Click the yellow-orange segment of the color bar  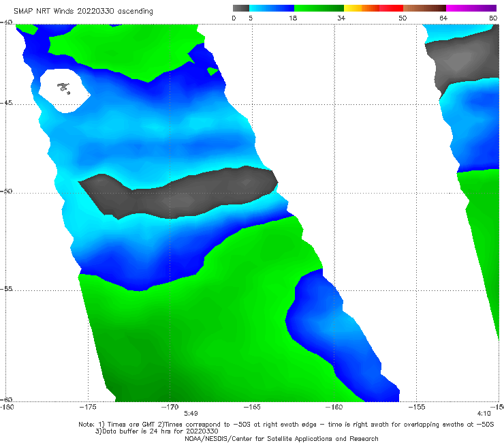pyautogui.click(x=361, y=8)
